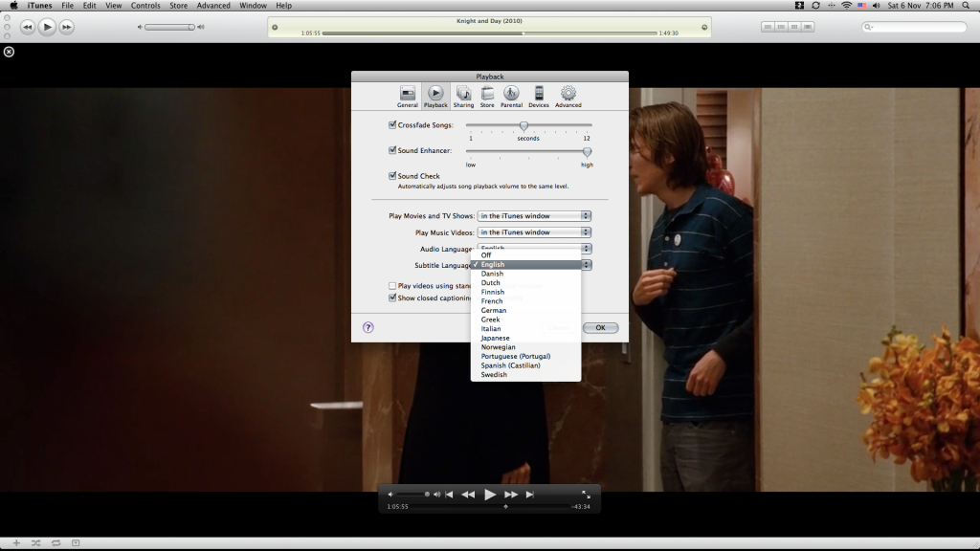Viewport: 980px width, 551px height.
Task: Toggle shuffle icon at bottom bar
Action: coord(35,543)
